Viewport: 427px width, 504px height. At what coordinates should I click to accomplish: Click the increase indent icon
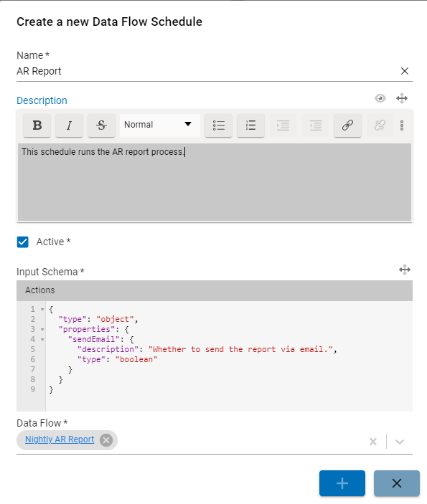(283, 125)
